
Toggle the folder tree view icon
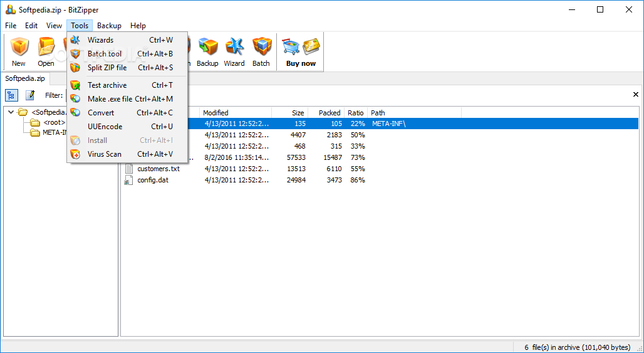[11, 95]
